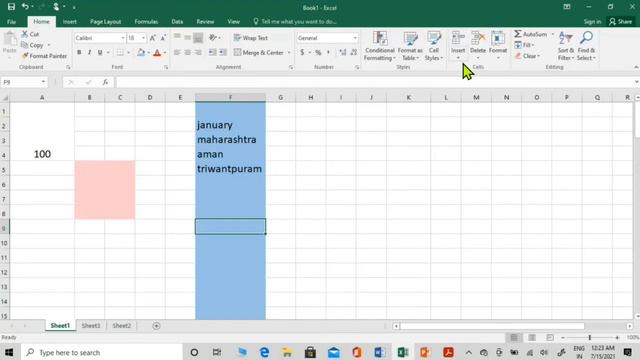Open the File tab
Screen dimensions: 640x360
pos(11,22)
